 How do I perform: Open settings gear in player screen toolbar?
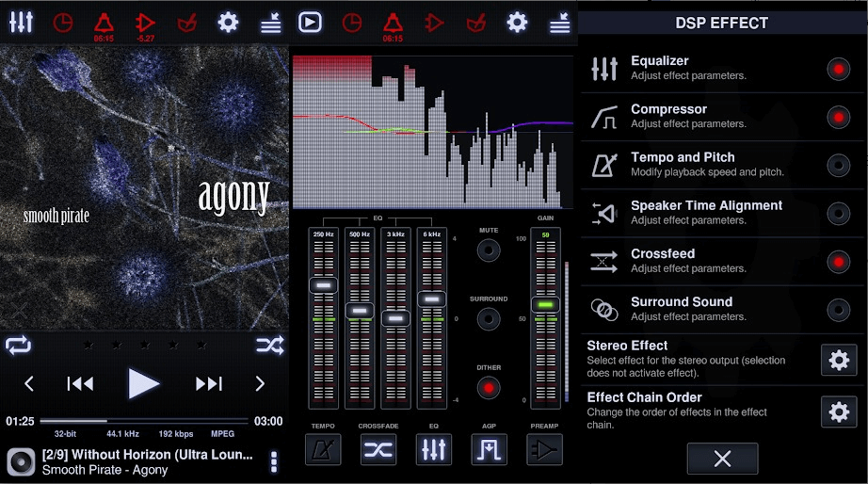228,23
